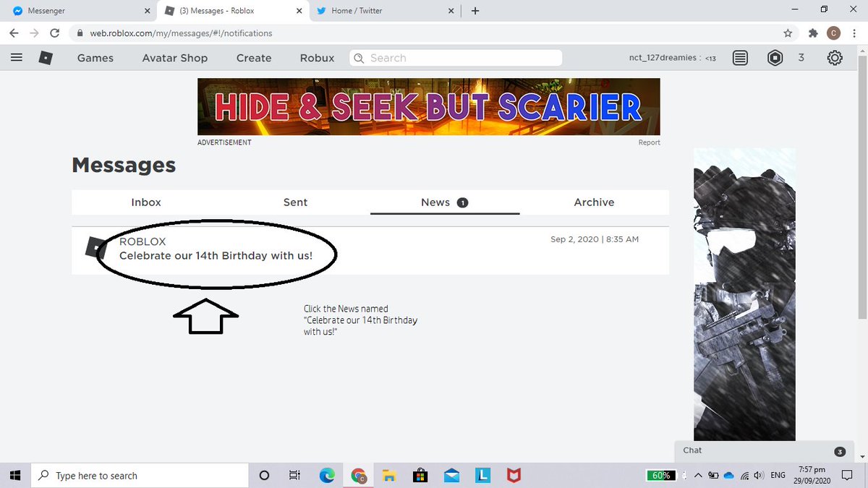This screenshot has width=868, height=488.
Task: Report the advertisement banner
Action: (x=649, y=142)
